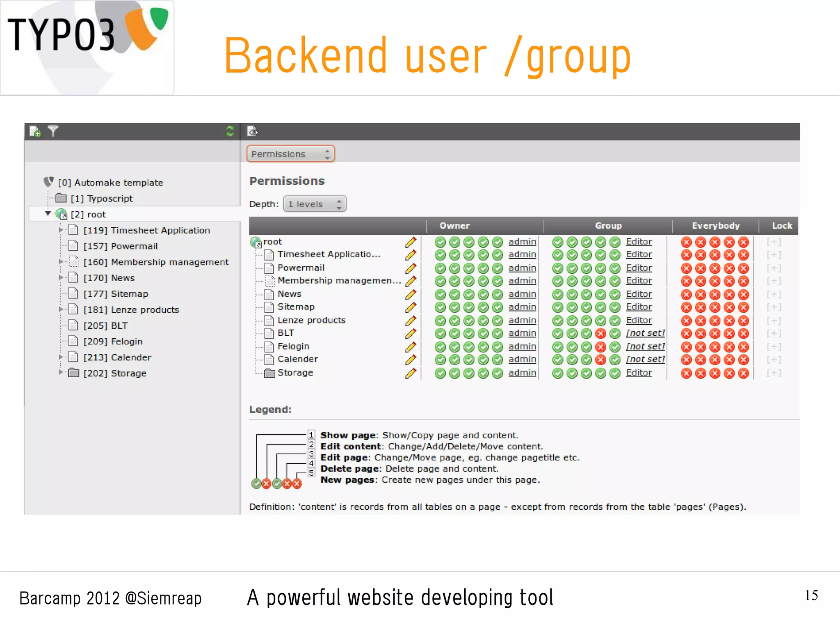Click Group column header
The height and width of the screenshot is (630, 840).
click(x=608, y=226)
